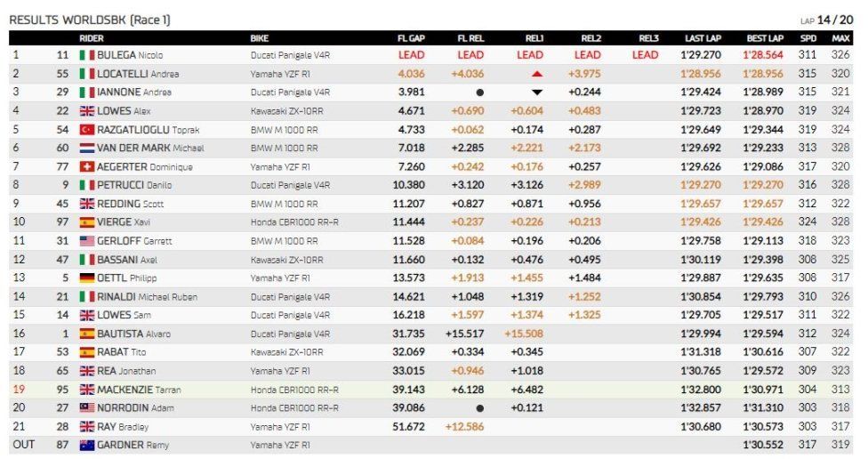
Task: Select rider name BAUTISTA Alvaro
Action: (133, 334)
